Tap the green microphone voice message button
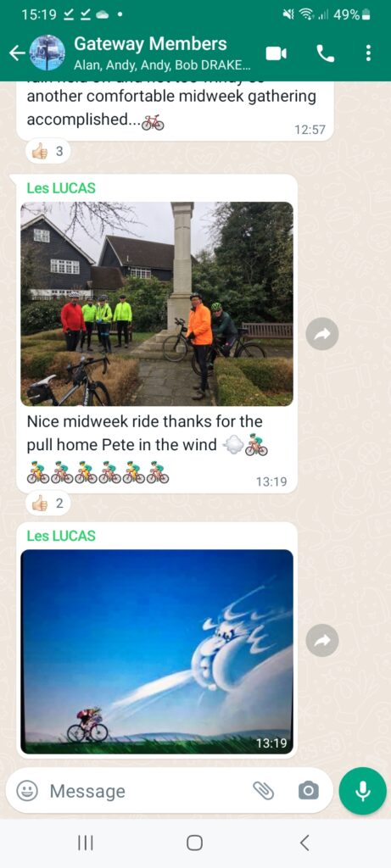The height and width of the screenshot is (868, 391). (363, 791)
